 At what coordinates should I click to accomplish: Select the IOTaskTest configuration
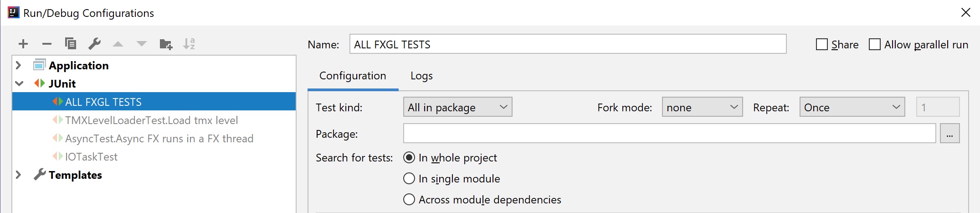[91, 156]
